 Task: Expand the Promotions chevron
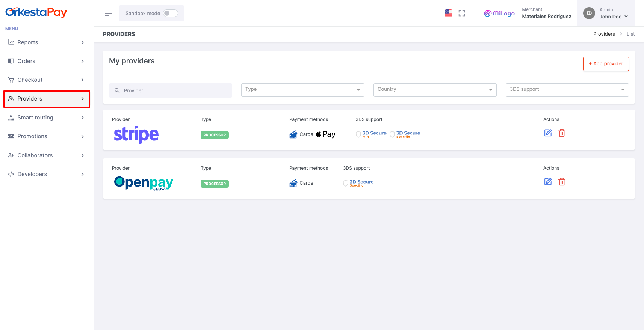(x=83, y=137)
